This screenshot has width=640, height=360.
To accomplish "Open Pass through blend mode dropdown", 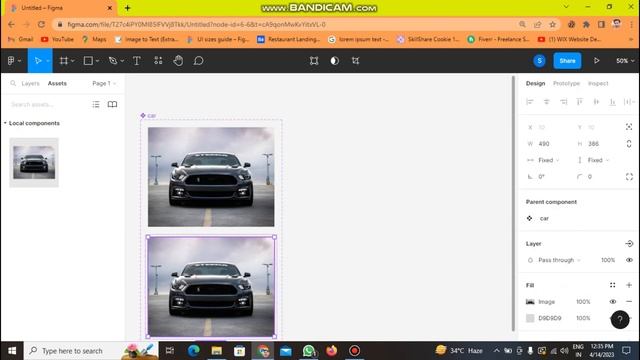I will click(x=559, y=260).
